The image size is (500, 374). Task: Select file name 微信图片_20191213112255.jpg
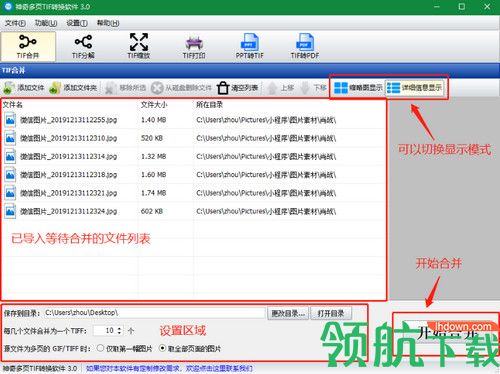(69, 120)
